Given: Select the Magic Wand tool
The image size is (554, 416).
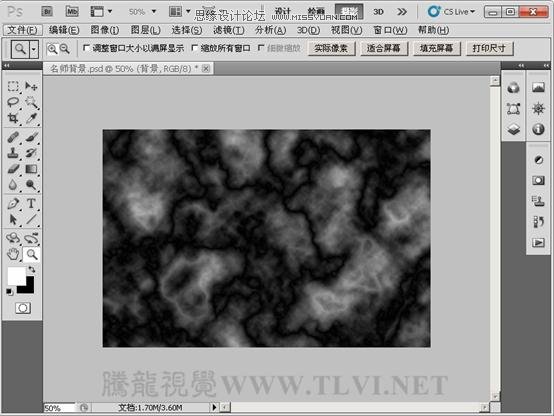Looking at the screenshot, I should click(x=31, y=102).
